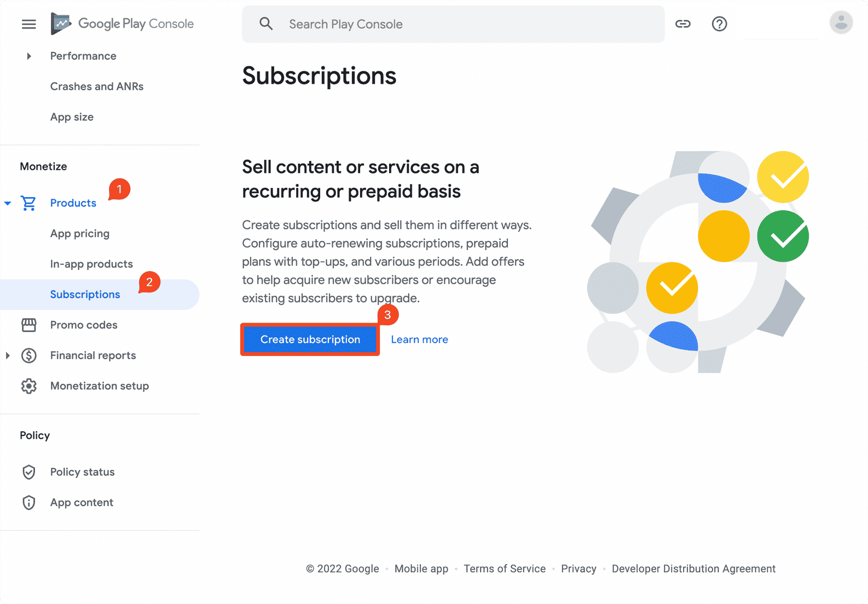Screen dimensions: 868x604
Task: Expand the Financial reports arrow
Action: (x=8, y=356)
